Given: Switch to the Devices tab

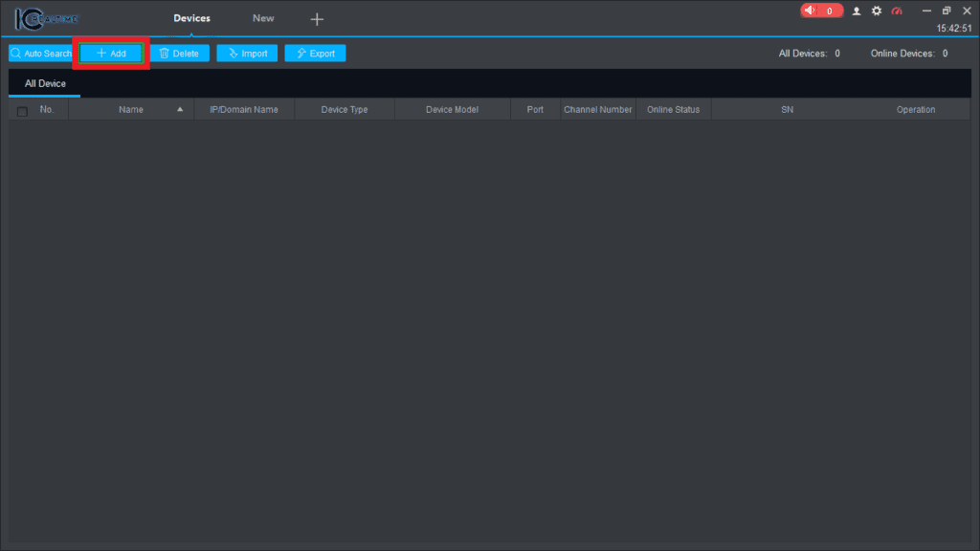Looking at the screenshot, I should [x=191, y=18].
